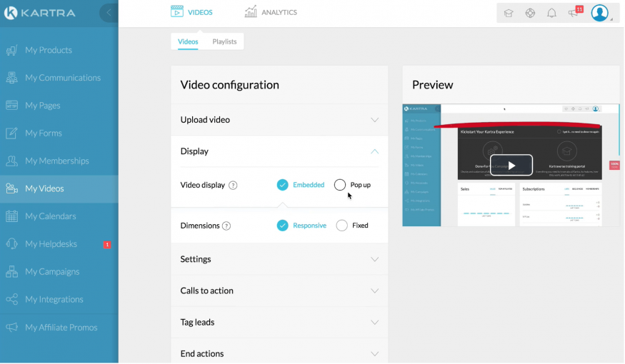Click the My Helpdesks headset icon
The height and width of the screenshot is (364, 625).
11,243
